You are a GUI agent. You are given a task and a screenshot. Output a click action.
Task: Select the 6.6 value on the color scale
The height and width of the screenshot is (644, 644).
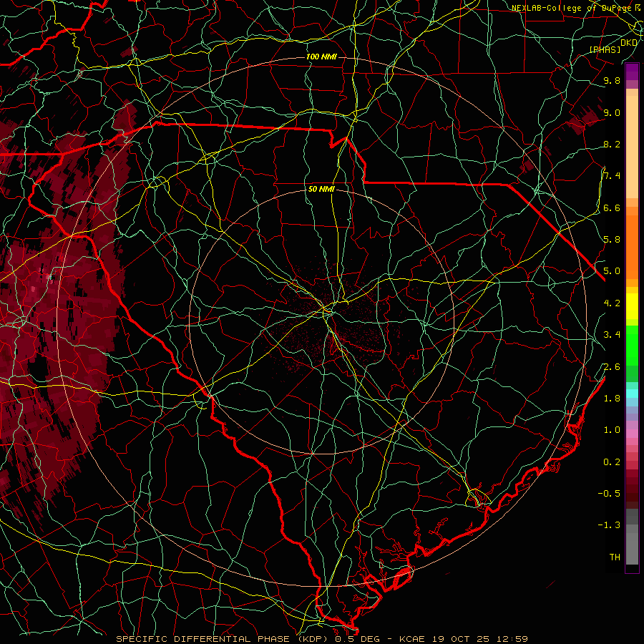click(612, 208)
